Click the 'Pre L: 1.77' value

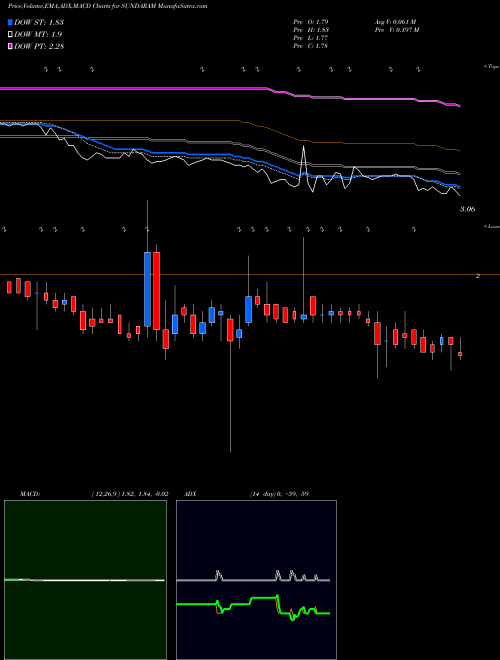point(311,38)
